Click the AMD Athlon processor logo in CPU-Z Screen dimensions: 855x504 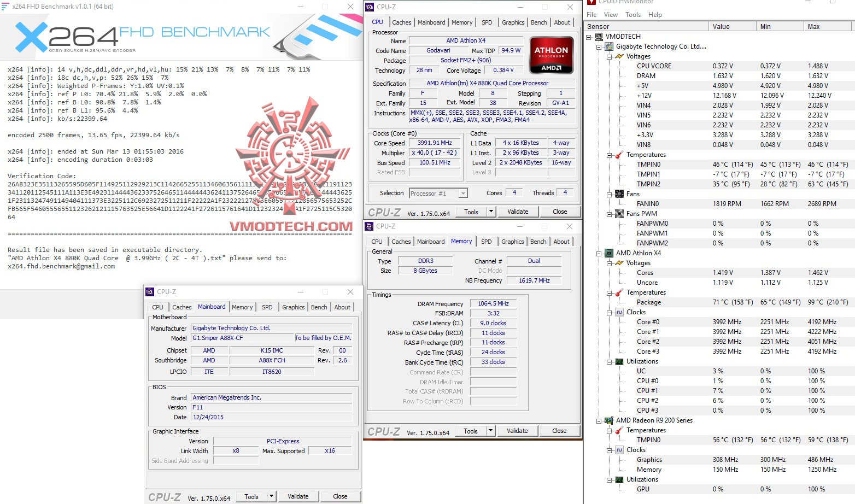click(x=551, y=55)
